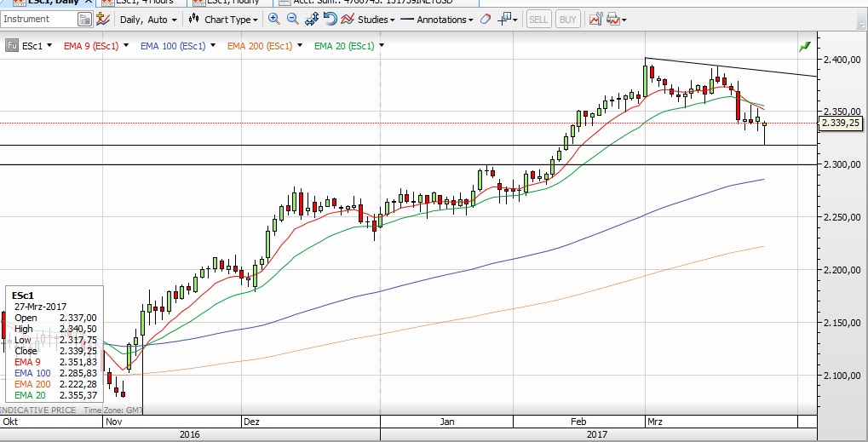Click the 2016 year label on time axis
The image size is (868, 442).
pyautogui.click(x=190, y=435)
